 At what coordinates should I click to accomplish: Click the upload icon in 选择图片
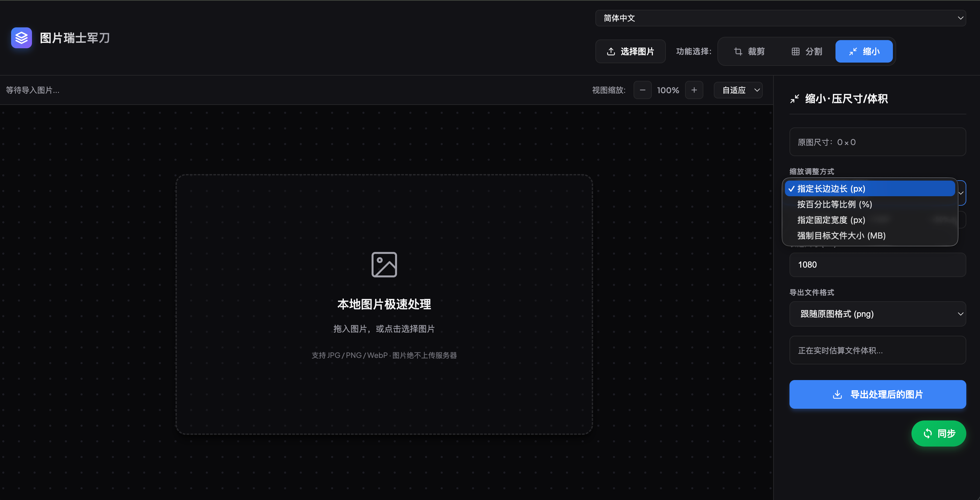611,51
